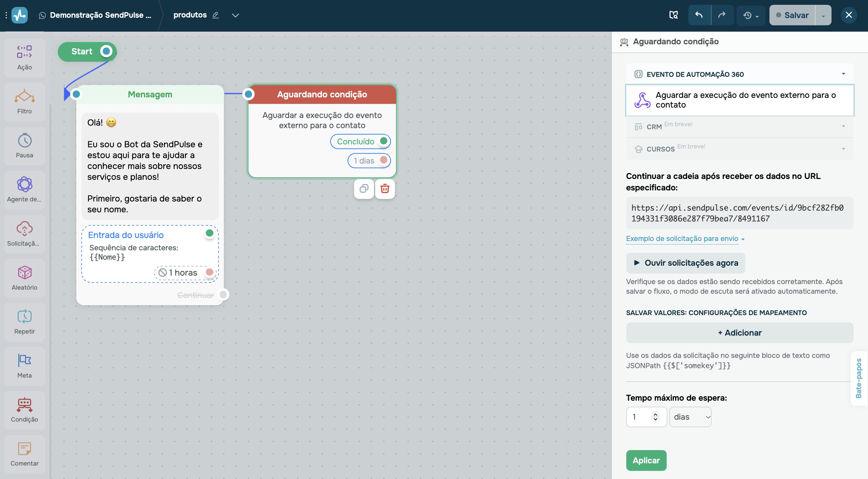Open the three-dot menu beside logo
Viewport: 868px width, 479px height.
6,15
